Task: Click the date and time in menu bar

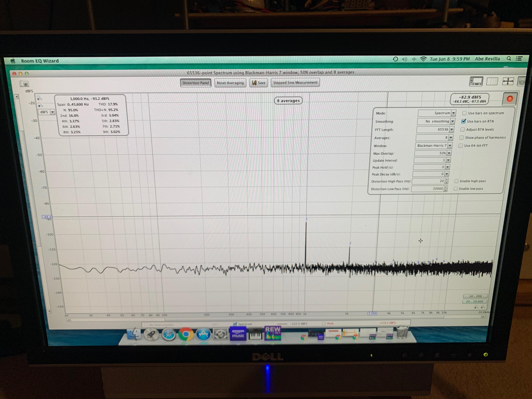Action: click(x=449, y=59)
